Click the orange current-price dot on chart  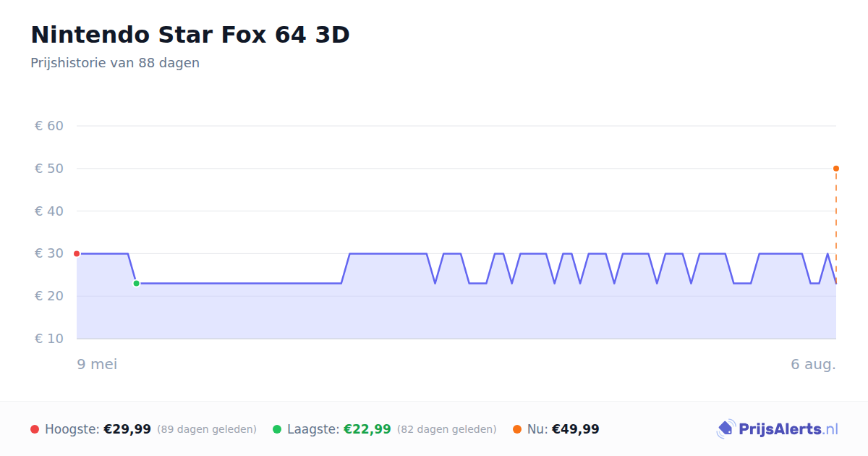pyautogui.click(x=836, y=169)
